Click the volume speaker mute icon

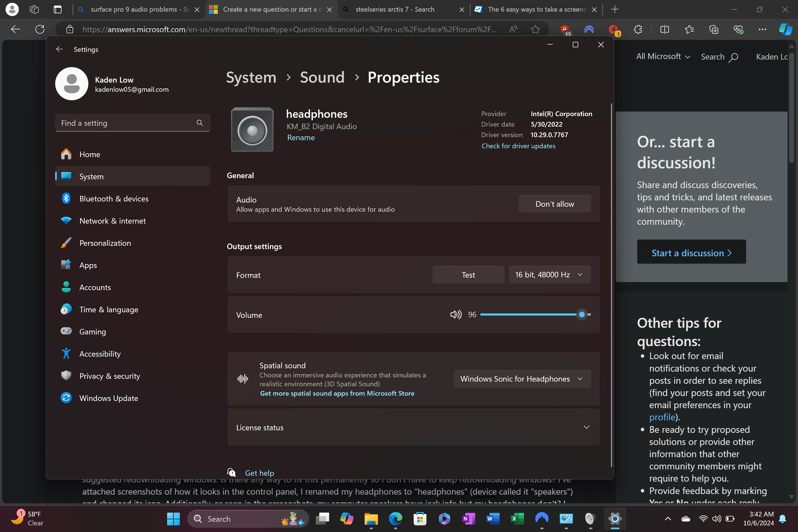455,314
